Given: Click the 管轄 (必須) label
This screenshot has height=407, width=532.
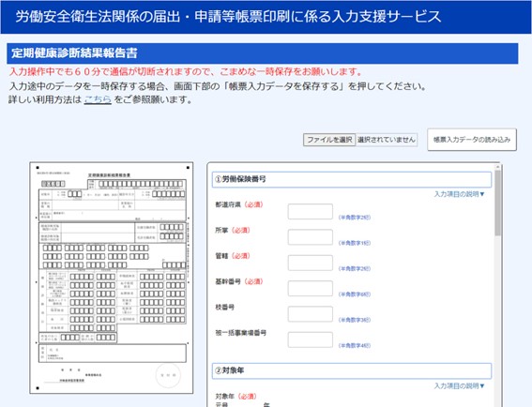Looking at the screenshot, I should [x=233, y=256].
